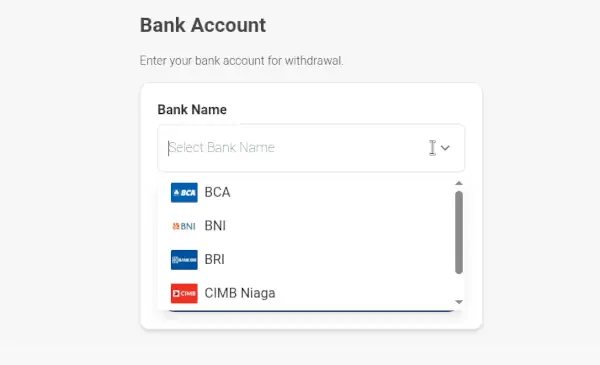Click the Bank Account heading
Screen dimensions: 600x365
pos(203,26)
